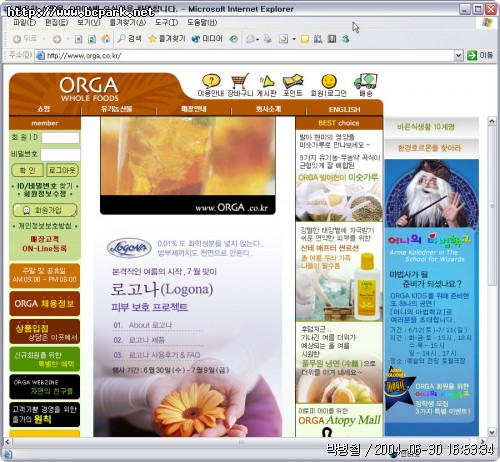This screenshot has height=462, width=500.
Task: Open the 03. 로고나 사용후기 & FAQ link
Action: [157, 355]
